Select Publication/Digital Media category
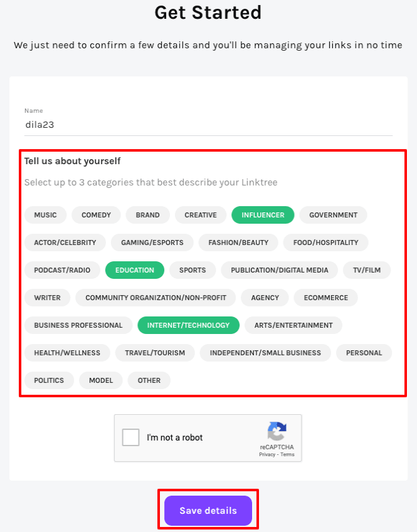 (279, 270)
